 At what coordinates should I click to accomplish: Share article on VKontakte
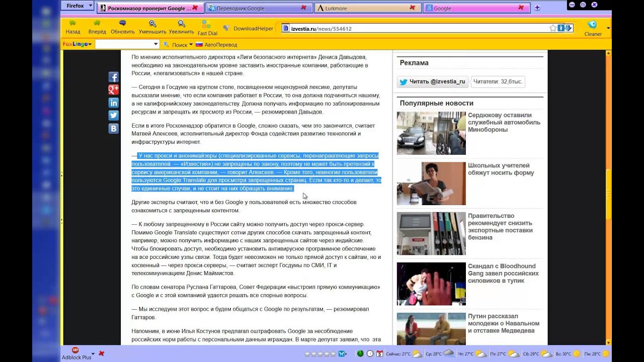point(114,128)
